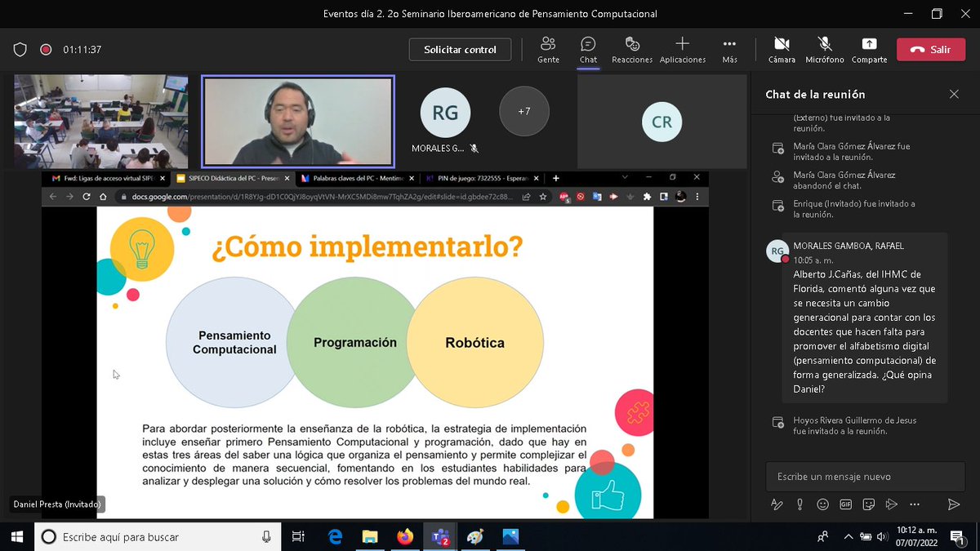The image size is (980, 551).
Task: Click 'María Clara Gómez Álvarez abandonó el chat'
Action: coord(844,180)
